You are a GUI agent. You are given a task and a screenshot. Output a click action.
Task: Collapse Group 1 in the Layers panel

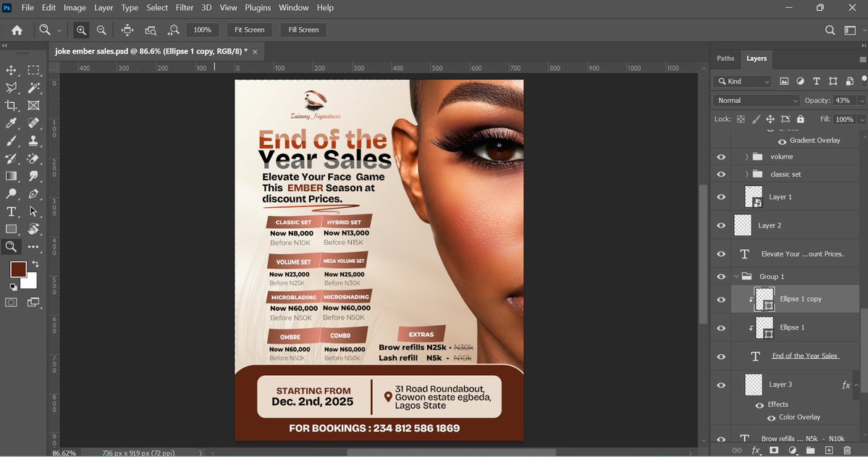coord(737,276)
